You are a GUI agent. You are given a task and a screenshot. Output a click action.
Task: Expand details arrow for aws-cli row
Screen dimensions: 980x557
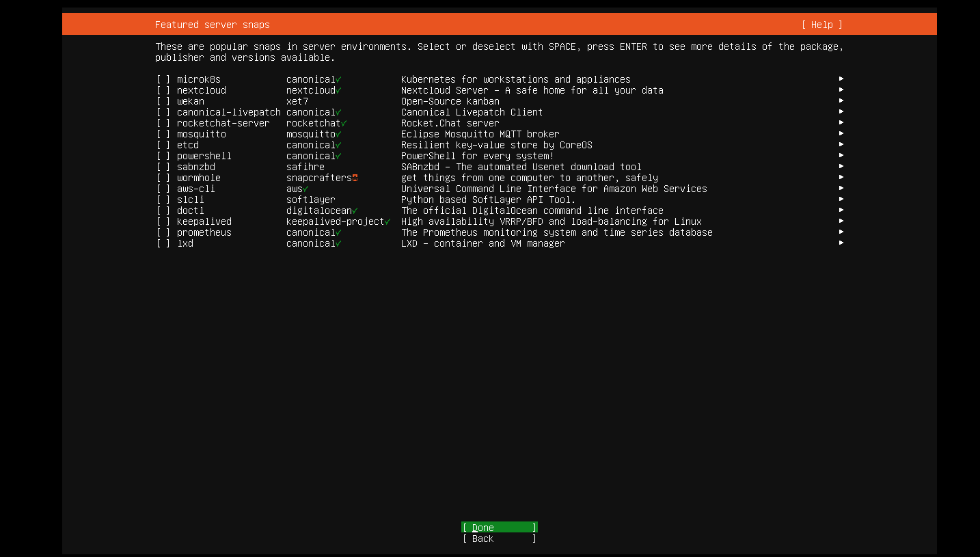[841, 188]
